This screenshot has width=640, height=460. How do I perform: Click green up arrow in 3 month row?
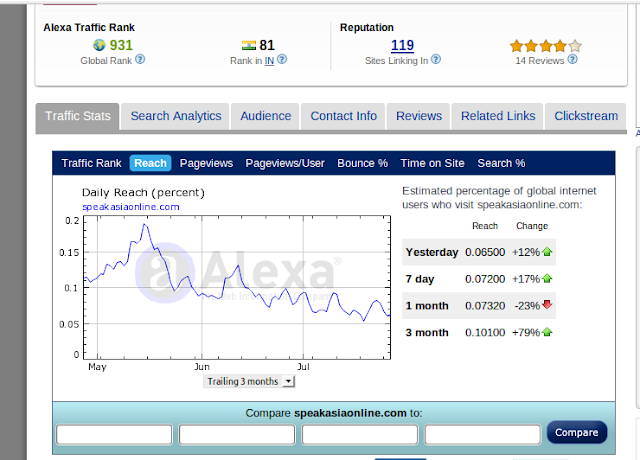547,332
